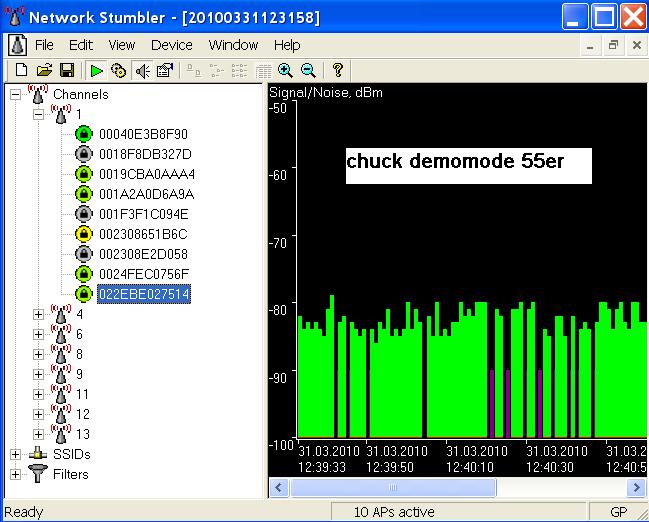Click the gray lock icon beside 0018F8DB327D
This screenshot has width=649, height=522.
(x=84, y=154)
